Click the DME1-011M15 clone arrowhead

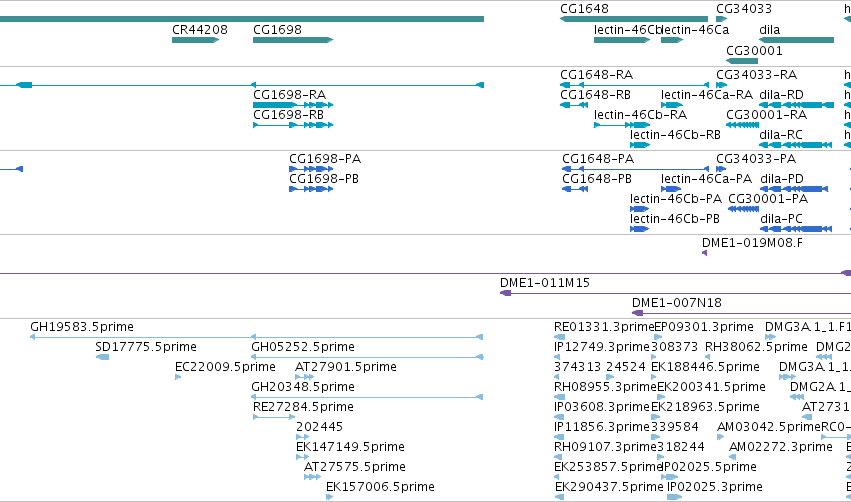(505, 293)
